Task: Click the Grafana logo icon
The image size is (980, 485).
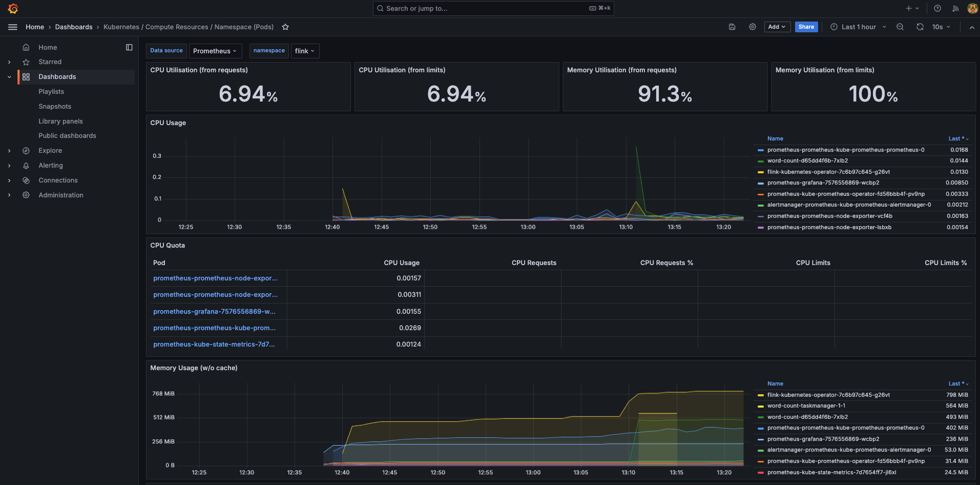Action: tap(13, 9)
